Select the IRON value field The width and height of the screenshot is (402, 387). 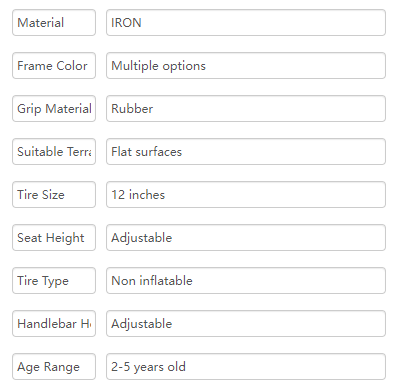click(x=246, y=23)
